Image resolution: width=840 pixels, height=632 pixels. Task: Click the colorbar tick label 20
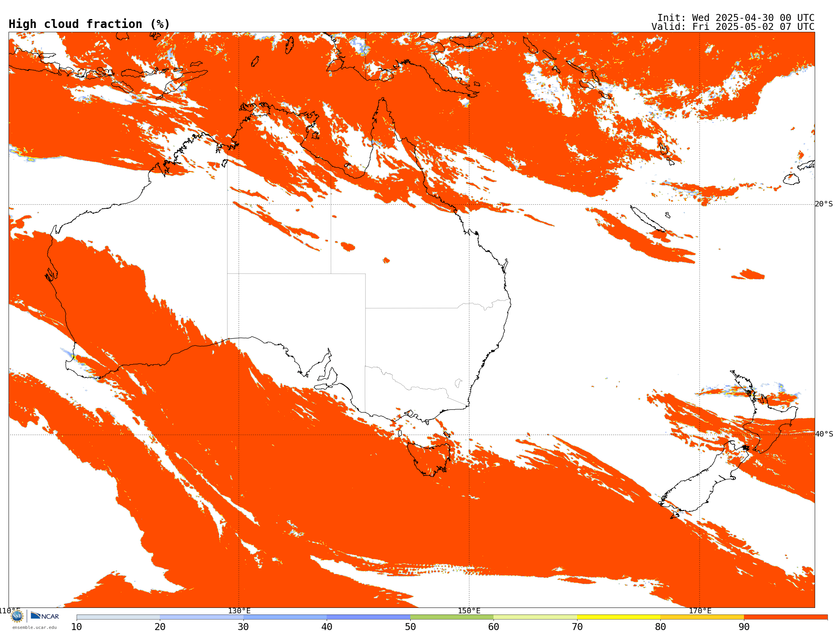(160, 627)
